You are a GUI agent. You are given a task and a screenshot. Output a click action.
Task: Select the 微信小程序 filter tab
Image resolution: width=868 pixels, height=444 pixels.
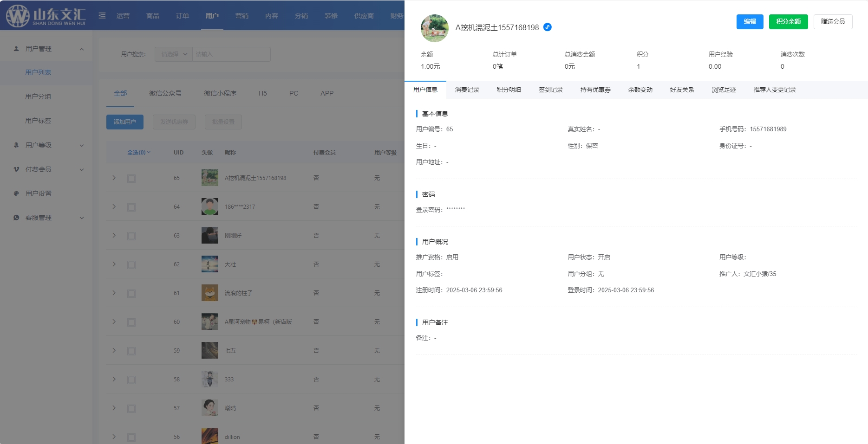point(220,93)
